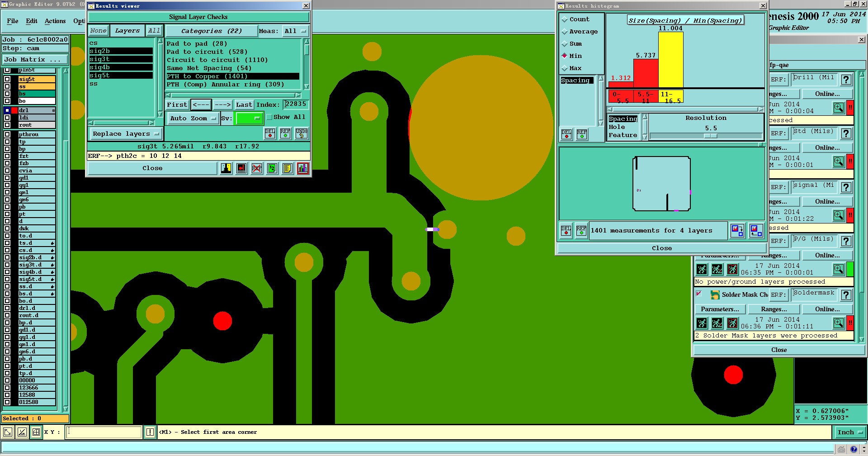Open Actions menu

coord(55,21)
